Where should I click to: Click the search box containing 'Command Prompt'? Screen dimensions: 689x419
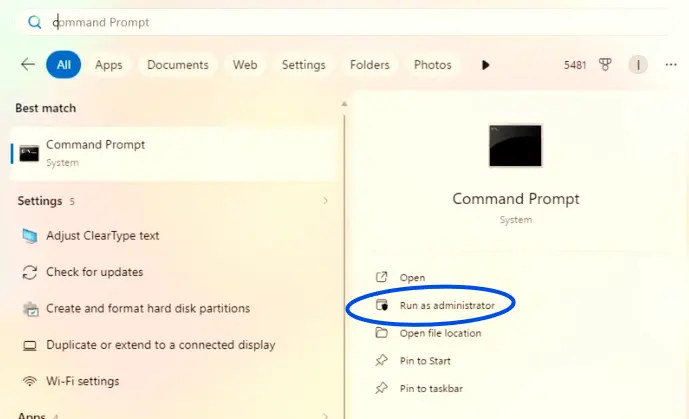[343, 22]
